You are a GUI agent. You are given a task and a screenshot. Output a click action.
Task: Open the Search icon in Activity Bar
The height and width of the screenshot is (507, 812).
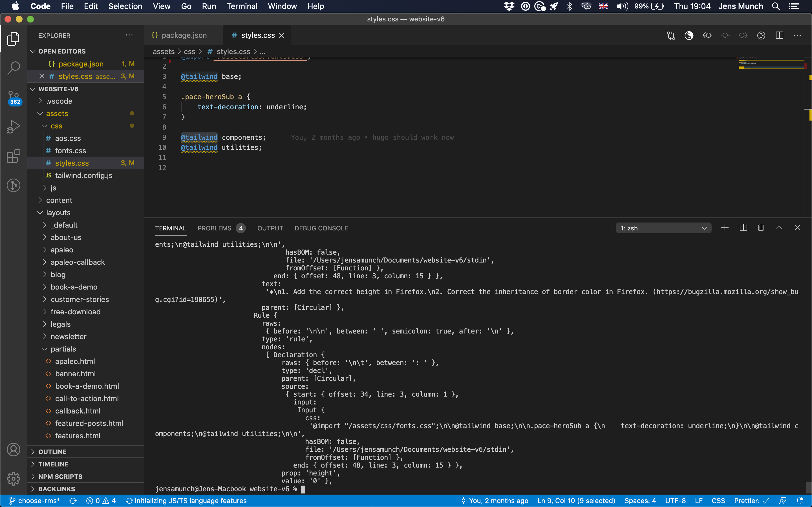(14, 67)
